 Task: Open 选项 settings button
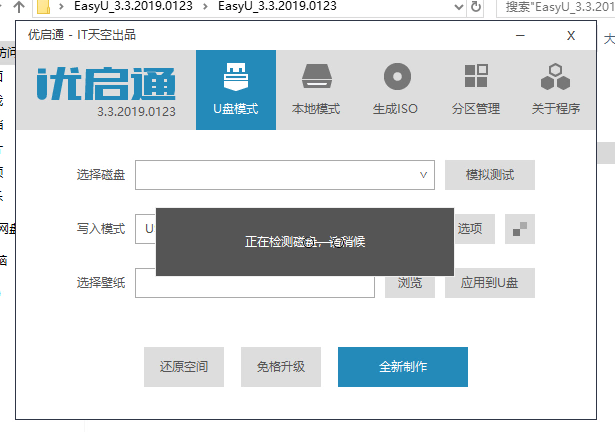[x=474, y=229]
